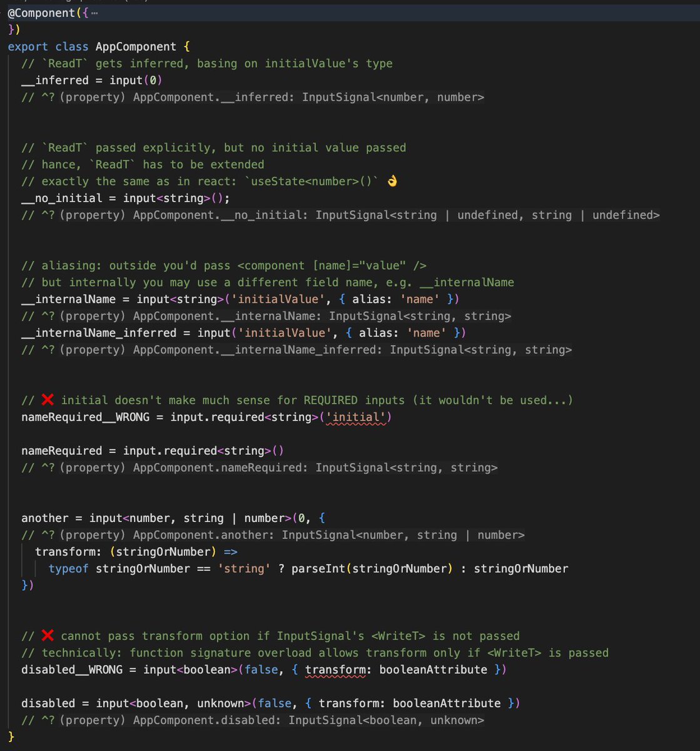The height and width of the screenshot is (751, 700).
Task: Click "another = input<number, string | number>" line
Action: [x=173, y=518]
